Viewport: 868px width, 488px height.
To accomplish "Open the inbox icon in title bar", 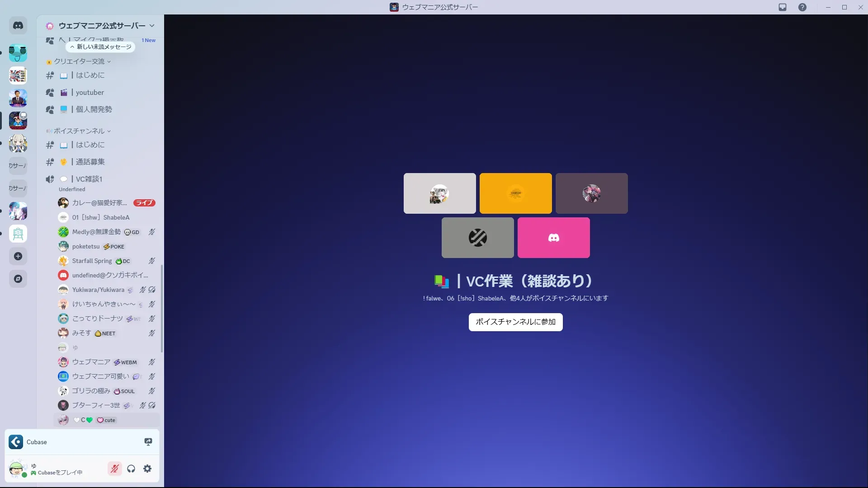I will click(x=783, y=7).
